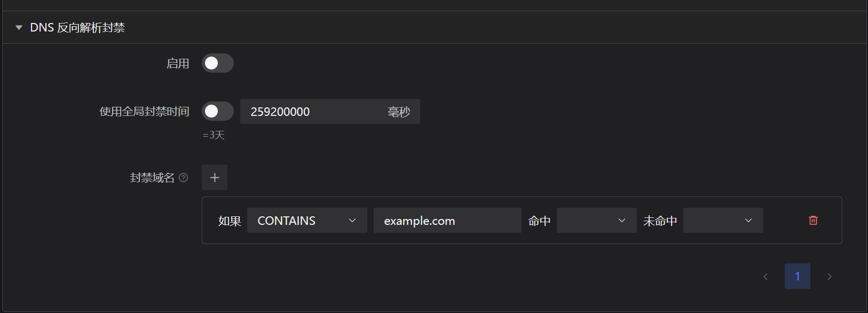Click the down arrow on the CONTAINS selector
This screenshot has height=313, width=868.
tap(352, 220)
